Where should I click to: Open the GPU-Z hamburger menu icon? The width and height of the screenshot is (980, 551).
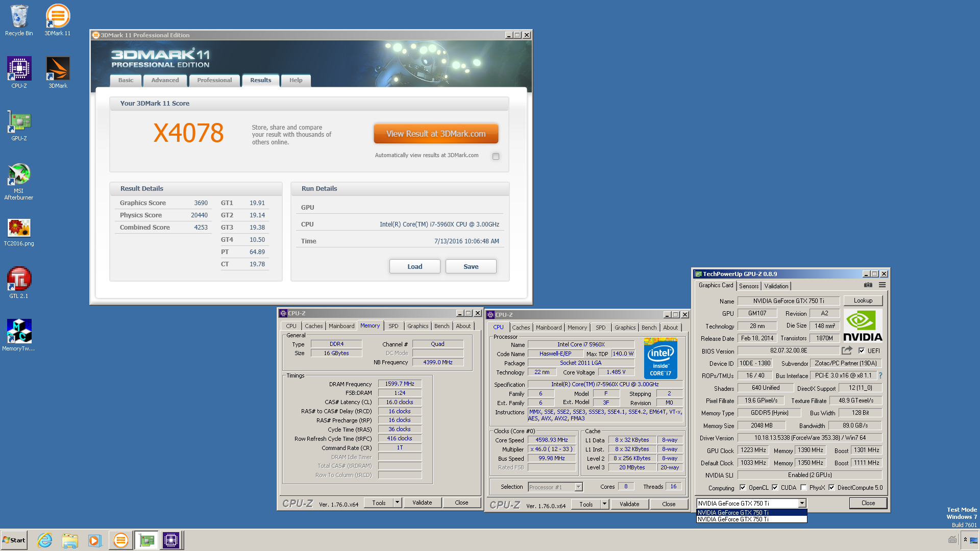point(882,285)
